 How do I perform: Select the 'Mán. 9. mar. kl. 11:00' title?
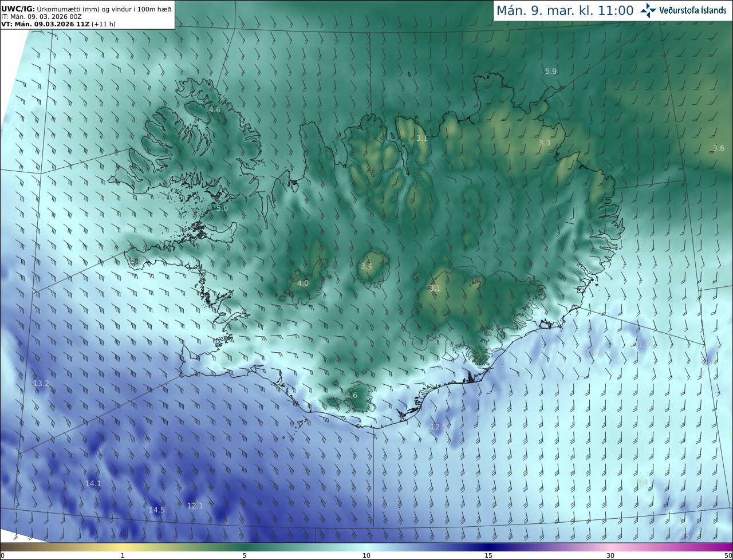pyautogui.click(x=565, y=10)
